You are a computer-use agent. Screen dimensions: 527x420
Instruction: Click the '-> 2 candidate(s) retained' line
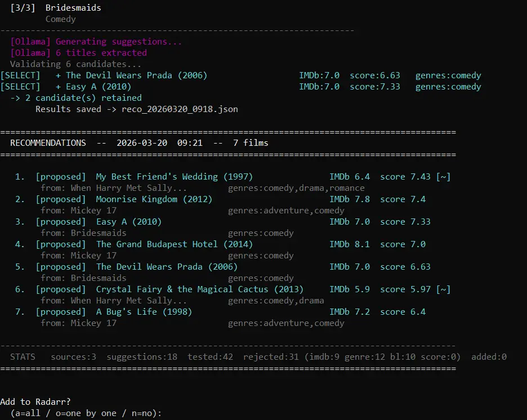point(76,98)
